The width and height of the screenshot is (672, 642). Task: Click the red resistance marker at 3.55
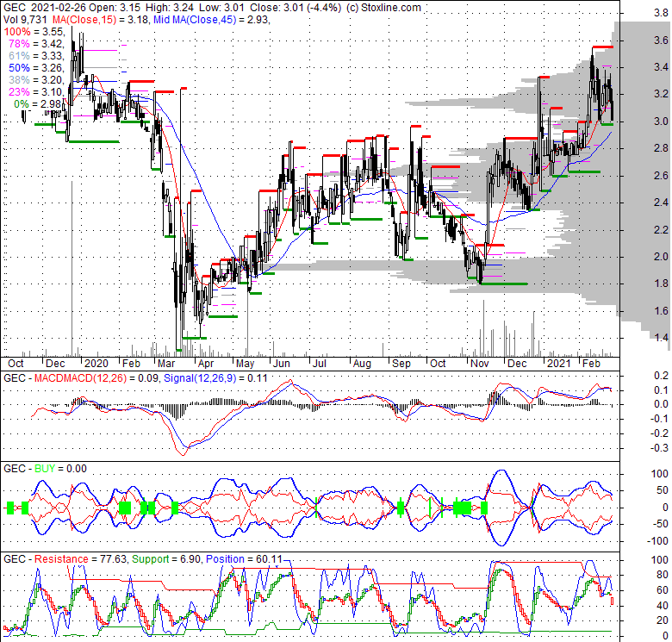[x=603, y=47]
